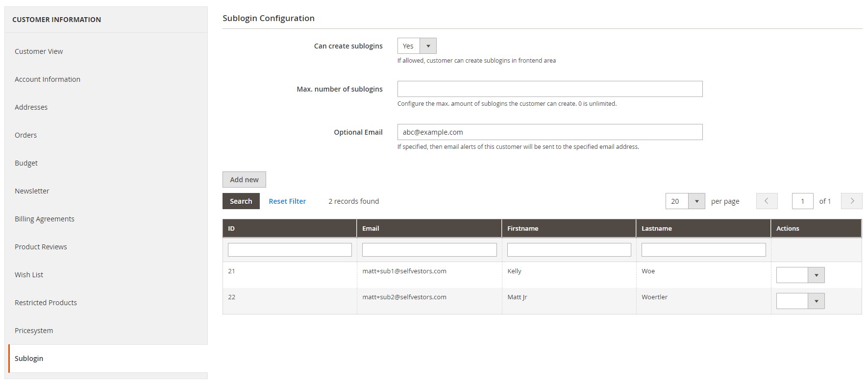Click the Reset Filter link
Image resolution: width=868 pixels, height=384 pixels.
click(287, 201)
